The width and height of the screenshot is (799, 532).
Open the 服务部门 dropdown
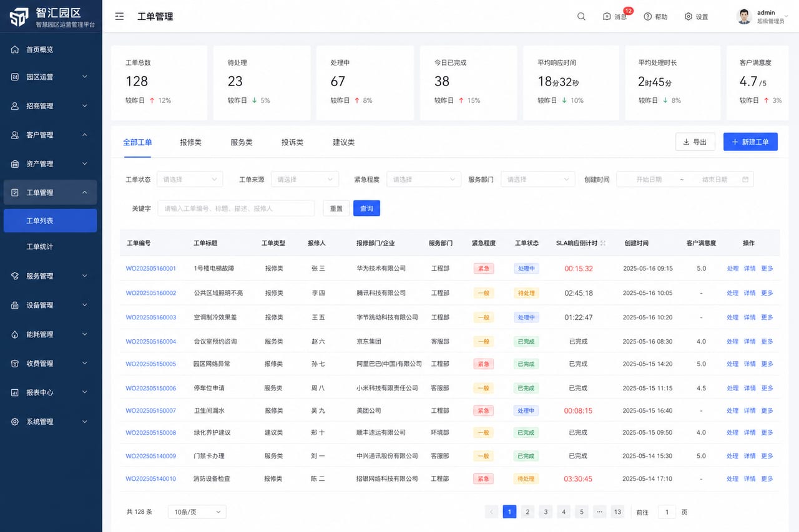(x=537, y=180)
